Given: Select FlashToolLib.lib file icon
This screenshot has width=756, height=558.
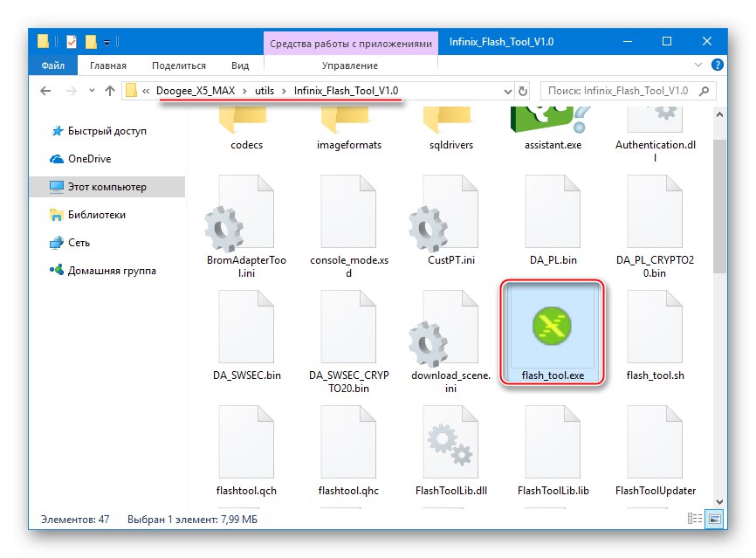Looking at the screenshot, I should (x=553, y=442).
